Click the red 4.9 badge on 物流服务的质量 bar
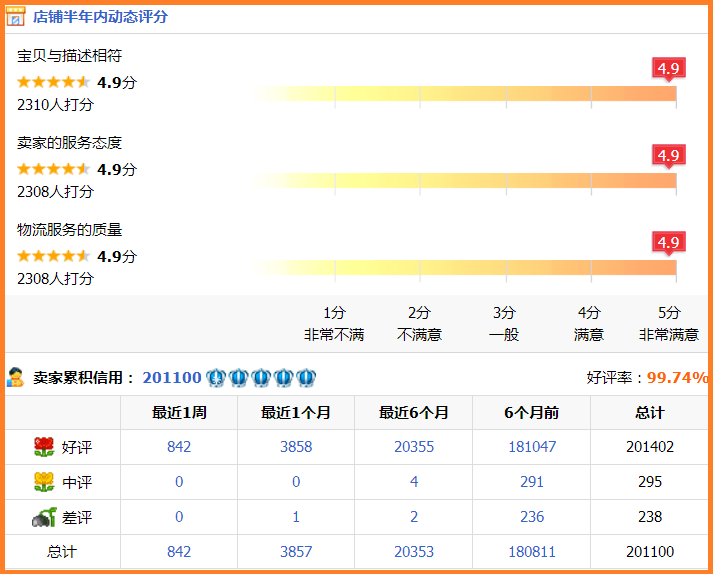This screenshot has height=574, width=713. coord(668,242)
